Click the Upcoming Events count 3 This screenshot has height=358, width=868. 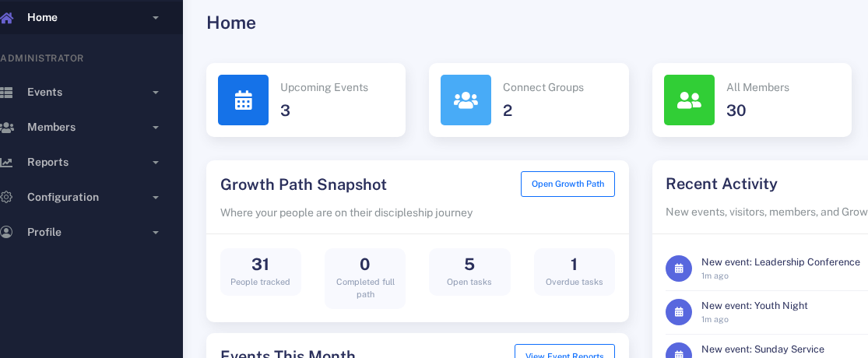click(285, 111)
